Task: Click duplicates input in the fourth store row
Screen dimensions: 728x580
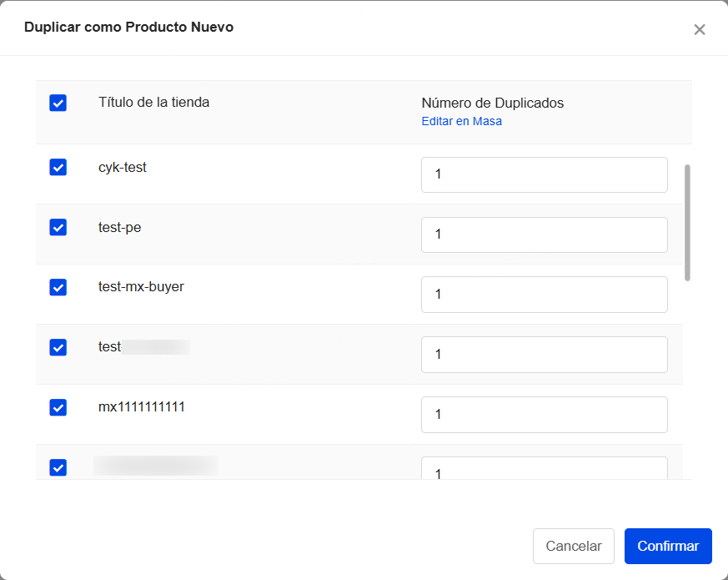Action: coord(544,355)
